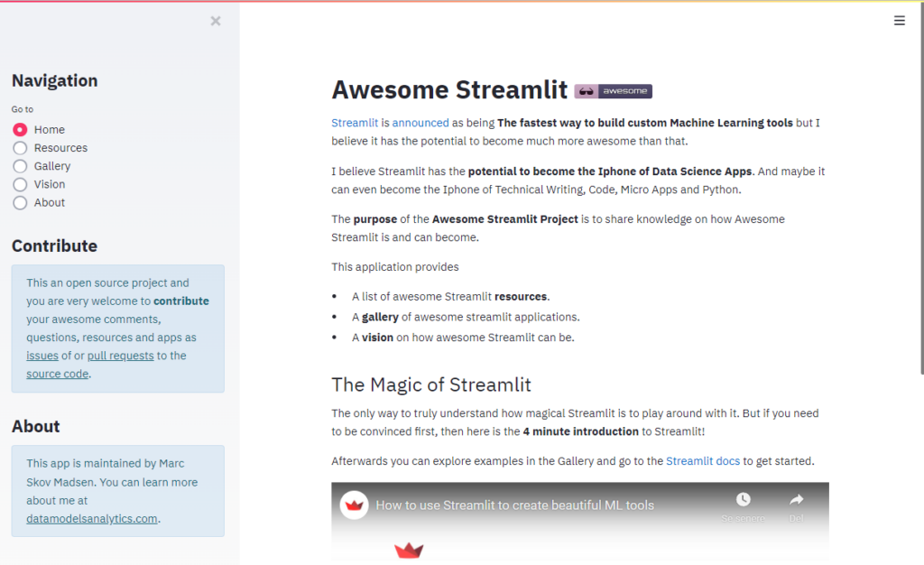Switch to Gallery via its radio button
924x565 pixels.
(20, 166)
